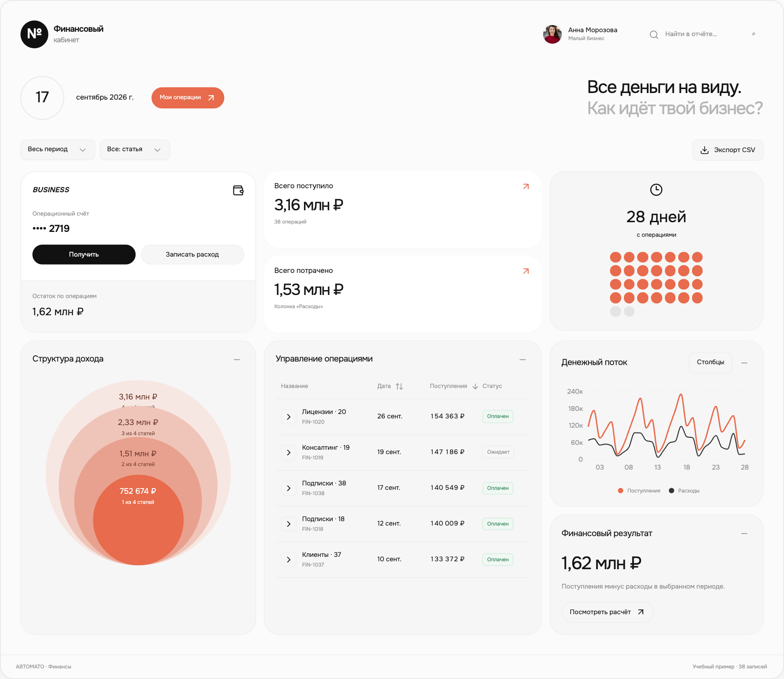This screenshot has height=679, width=784.
Task: Open the Весь период dropdown
Action: (x=58, y=149)
